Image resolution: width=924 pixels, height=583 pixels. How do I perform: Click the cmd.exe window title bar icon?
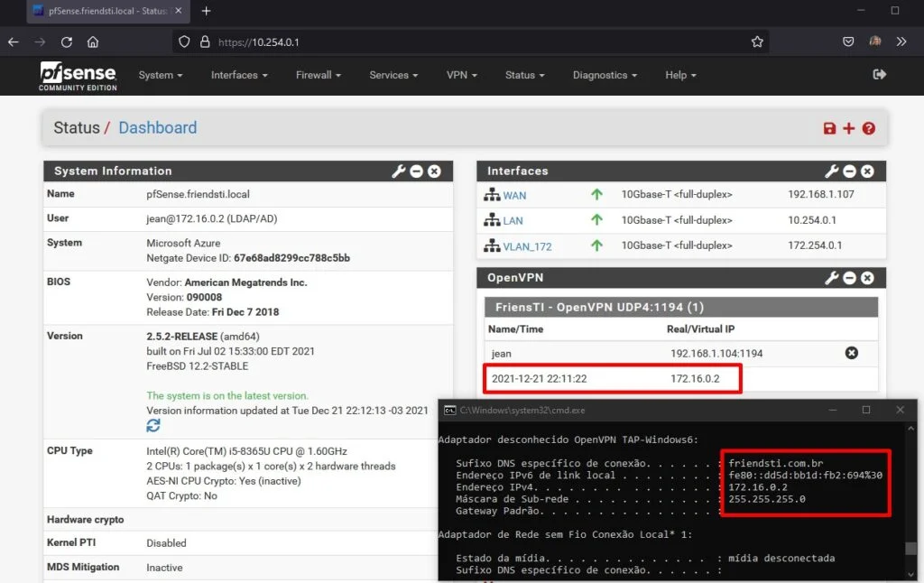(449, 411)
